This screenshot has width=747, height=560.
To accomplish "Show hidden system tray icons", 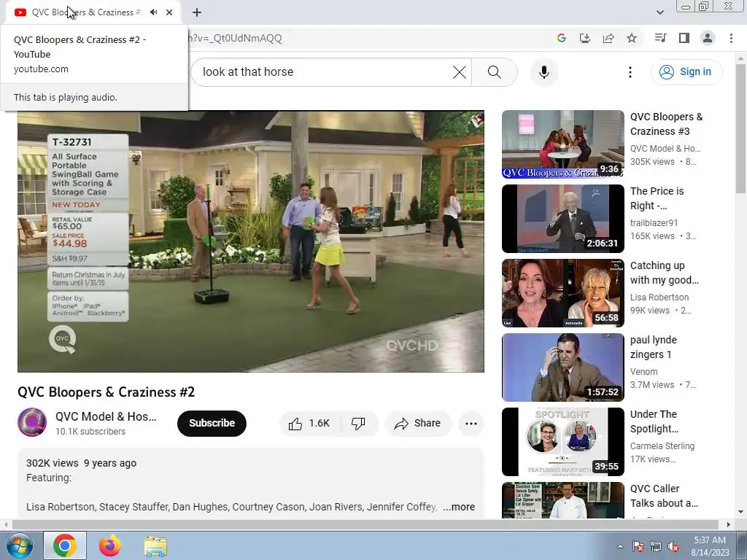I will tap(620, 546).
